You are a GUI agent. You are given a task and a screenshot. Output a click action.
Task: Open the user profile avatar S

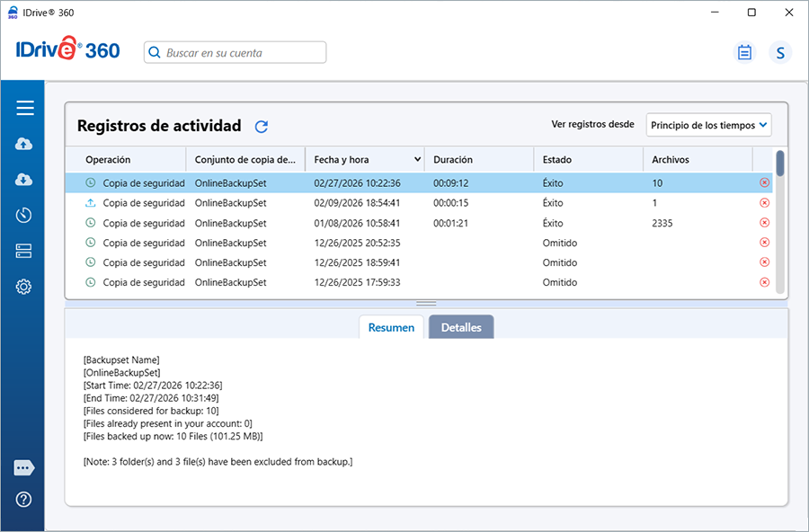coord(779,53)
